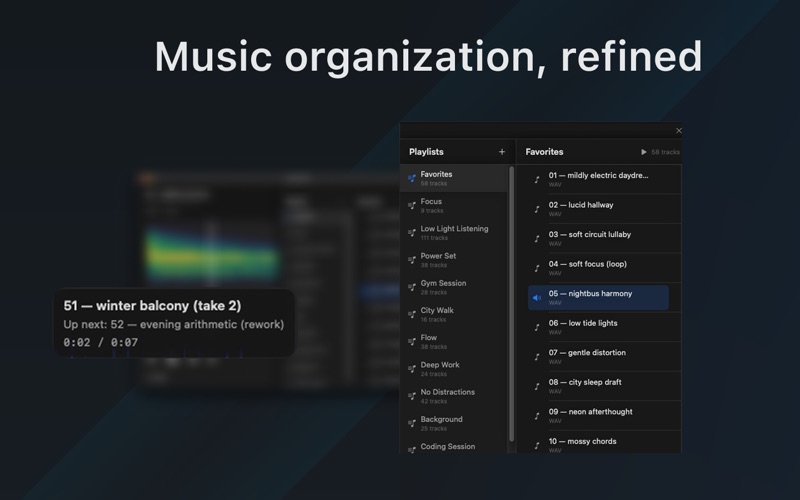Click the music note icon for track 01
The height and width of the screenshot is (500, 800).
[x=537, y=179]
